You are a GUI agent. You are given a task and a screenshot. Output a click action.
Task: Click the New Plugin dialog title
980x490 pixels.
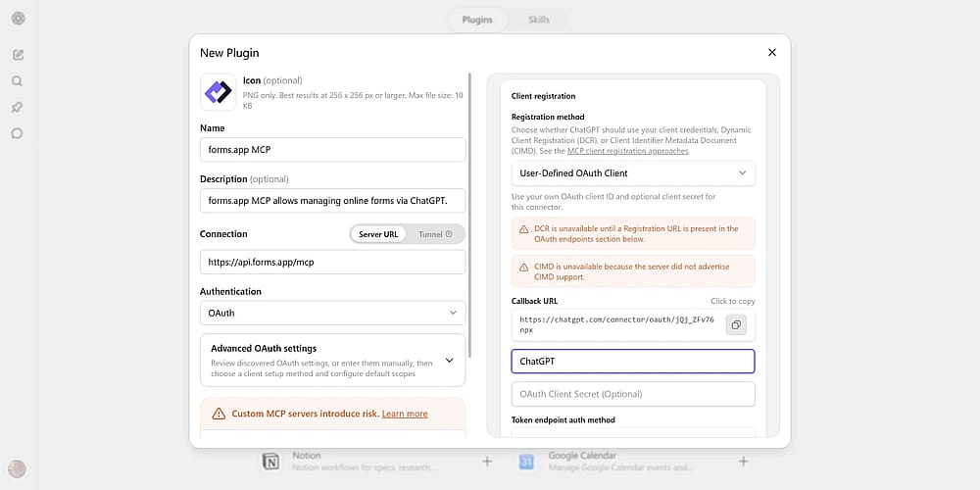[229, 53]
